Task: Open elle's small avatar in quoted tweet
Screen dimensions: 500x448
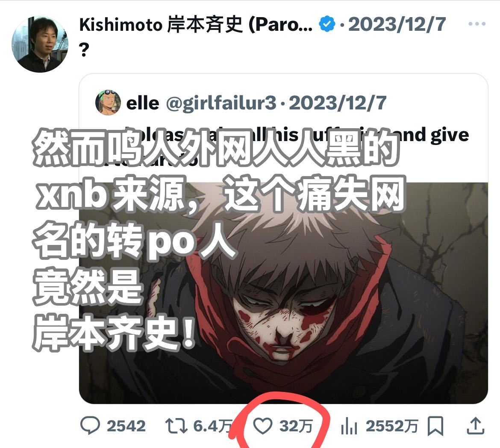Action: pos(108,103)
